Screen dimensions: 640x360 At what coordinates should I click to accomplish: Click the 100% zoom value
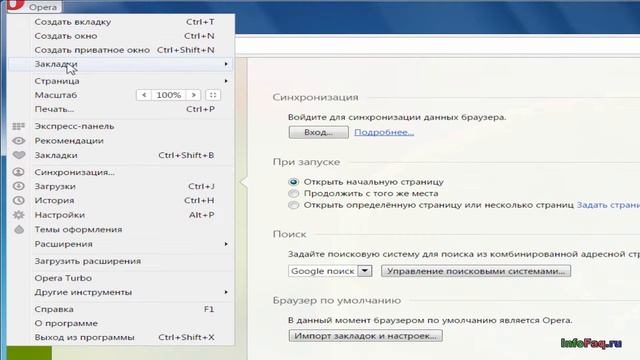[169, 95]
